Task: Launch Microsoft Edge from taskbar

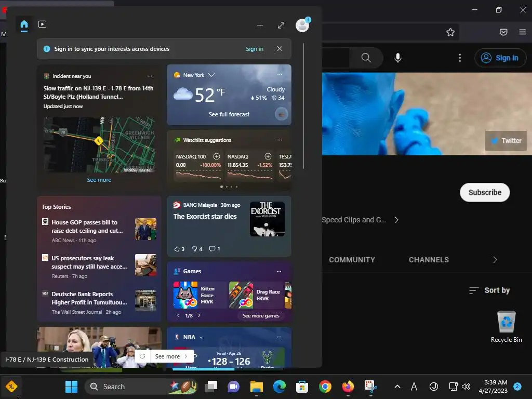Action: tap(279, 387)
